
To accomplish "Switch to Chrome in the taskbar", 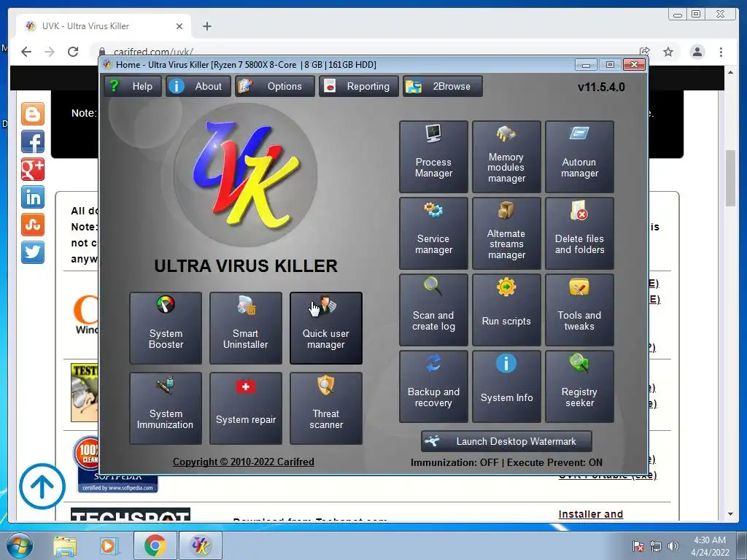I will pyautogui.click(x=155, y=545).
